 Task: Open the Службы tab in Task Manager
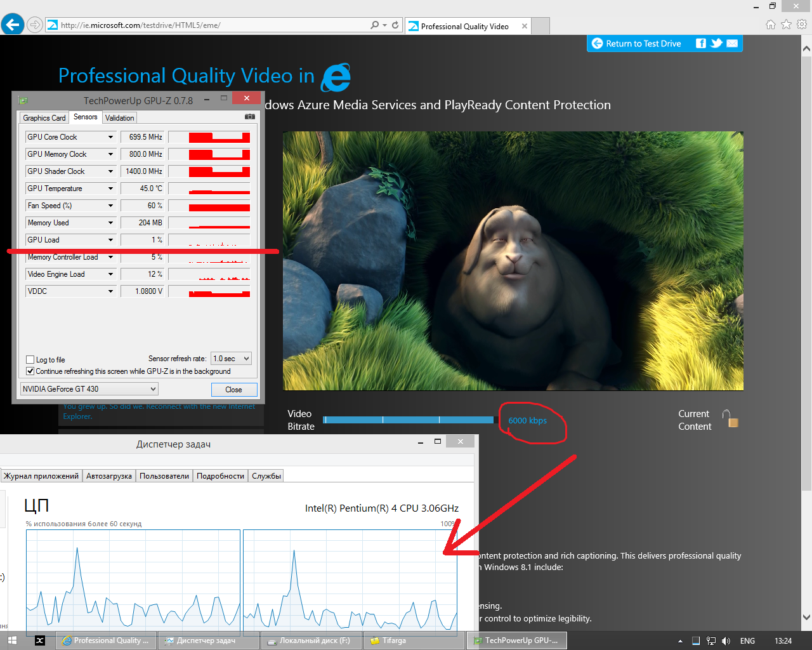266,476
